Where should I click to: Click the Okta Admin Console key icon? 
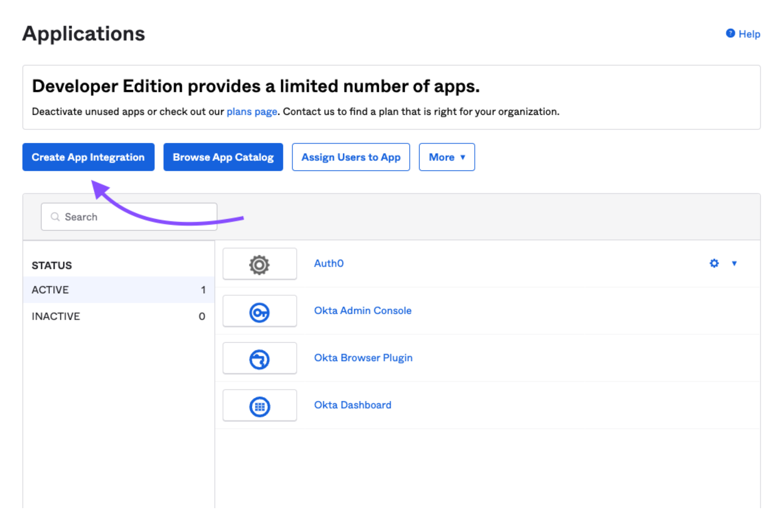click(259, 312)
